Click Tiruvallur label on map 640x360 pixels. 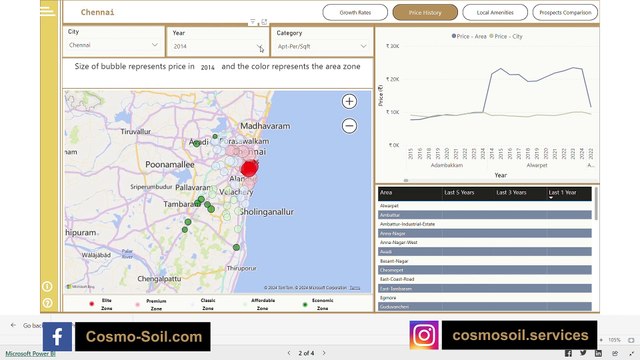click(x=136, y=131)
